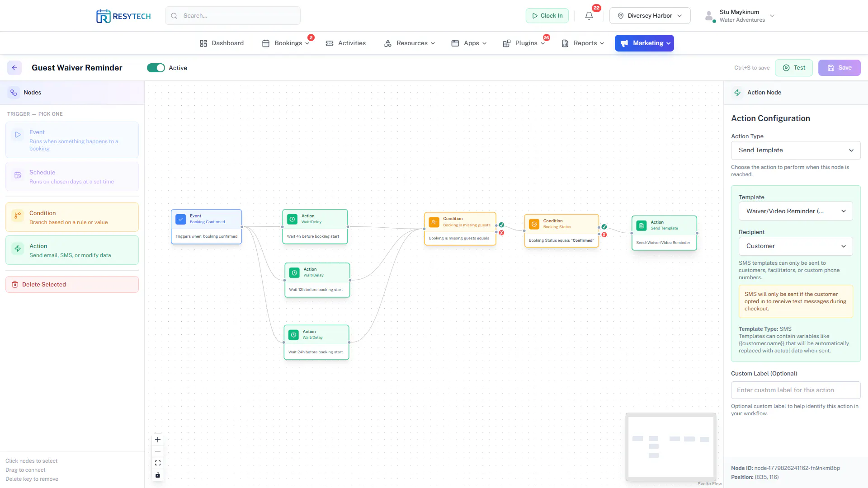Open the Marketing menu dropdown

[644, 43]
